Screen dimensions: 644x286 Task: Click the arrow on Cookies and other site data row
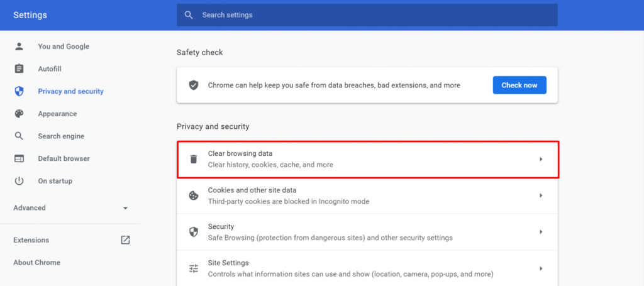(541, 195)
